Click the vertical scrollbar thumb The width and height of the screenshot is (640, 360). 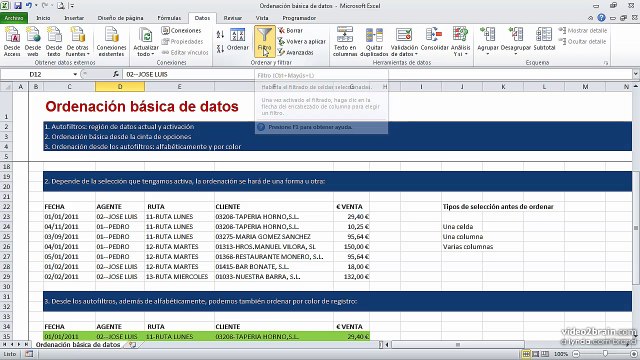636,227
